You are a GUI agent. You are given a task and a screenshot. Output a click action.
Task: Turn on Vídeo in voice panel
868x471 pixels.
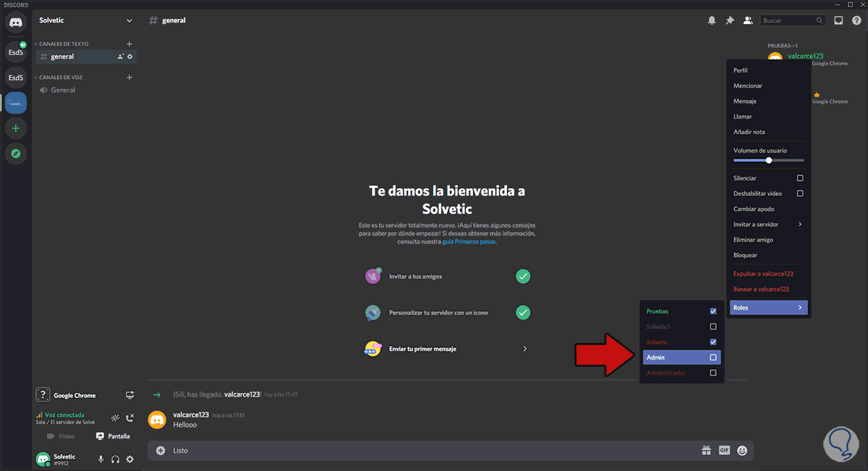(61, 436)
